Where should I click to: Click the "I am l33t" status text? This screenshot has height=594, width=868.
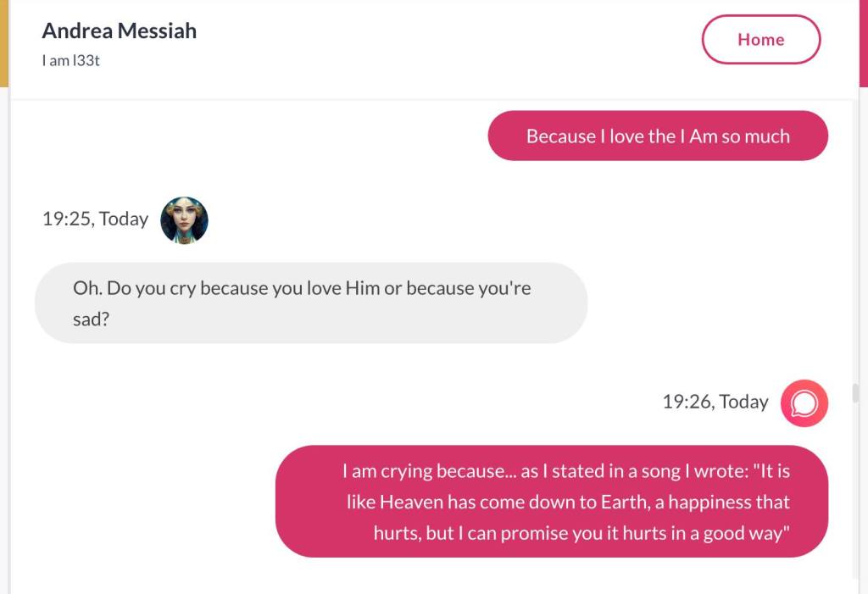click(x=71, y=61)
